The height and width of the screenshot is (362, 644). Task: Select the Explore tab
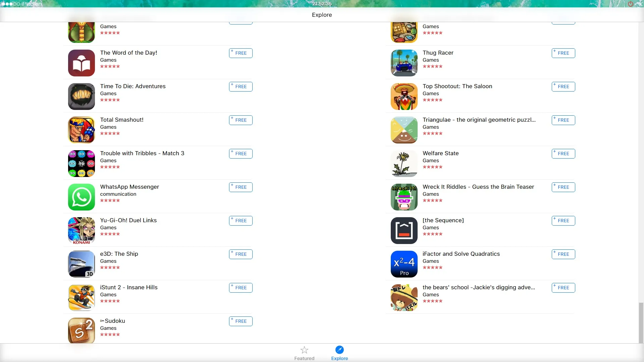(x=339, y=353)
